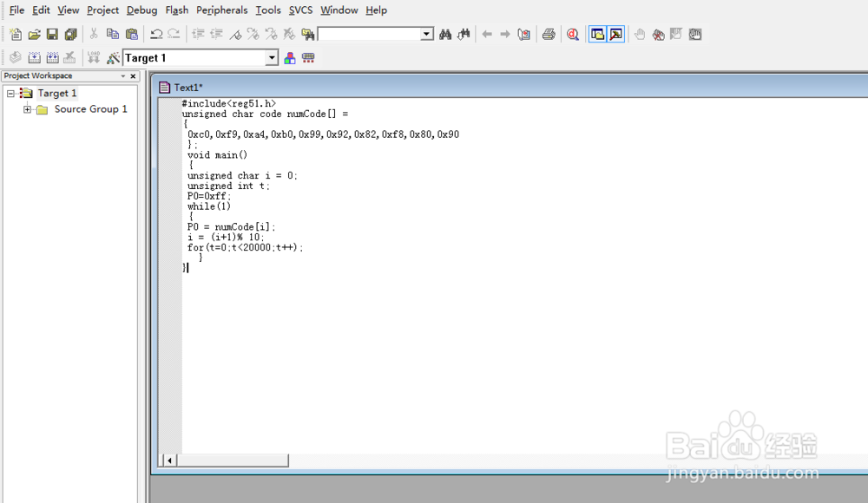Screen dimensions: 868x503
Task: Indent the selected text
Action: (x=198, y=35)
